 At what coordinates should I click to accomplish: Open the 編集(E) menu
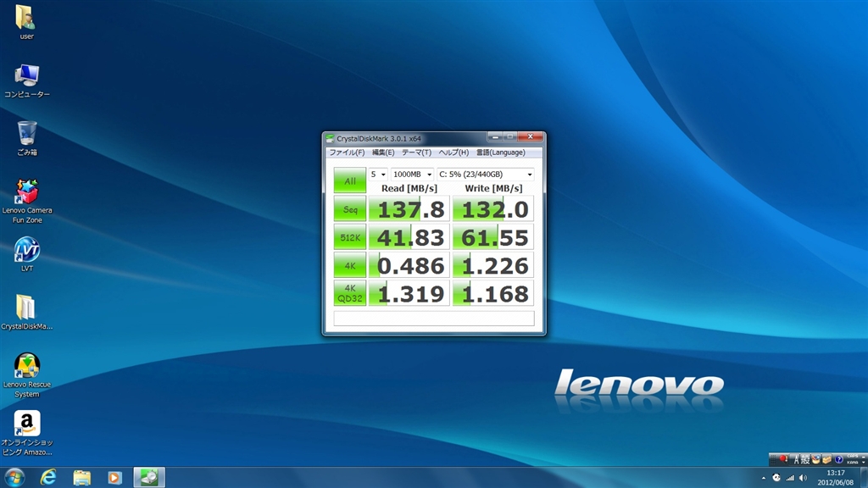[x=383, y=152]
